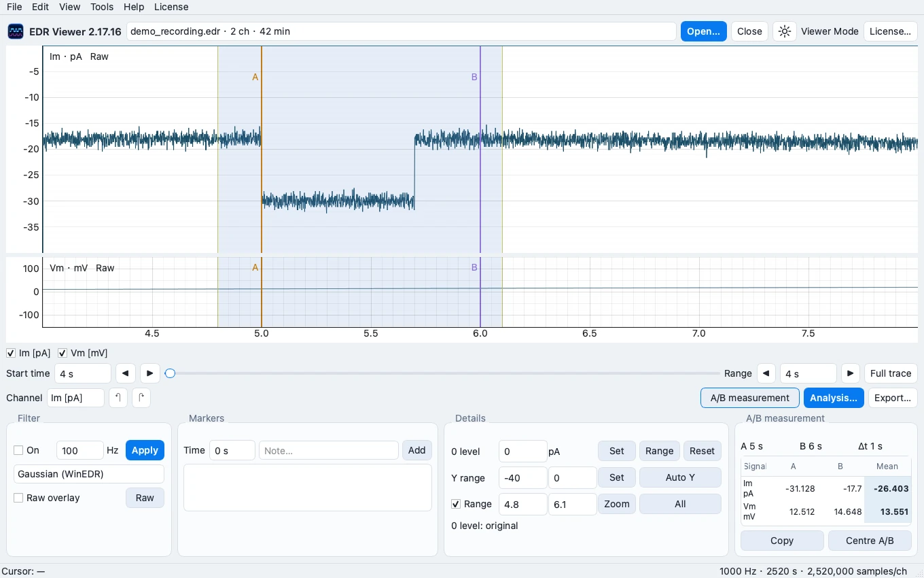Click the Raw filter button
Screen dimensions: 924x578
[145, 498]
